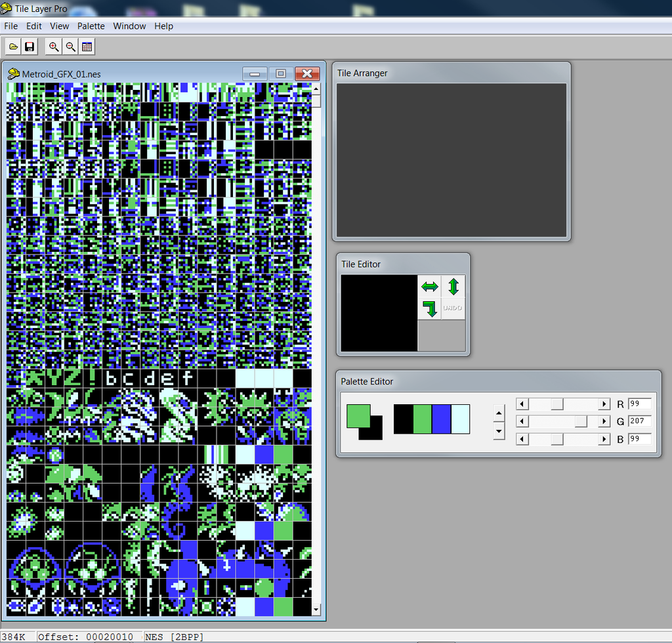Click the Zoom Out magnifier icon

tap(70, 47)
